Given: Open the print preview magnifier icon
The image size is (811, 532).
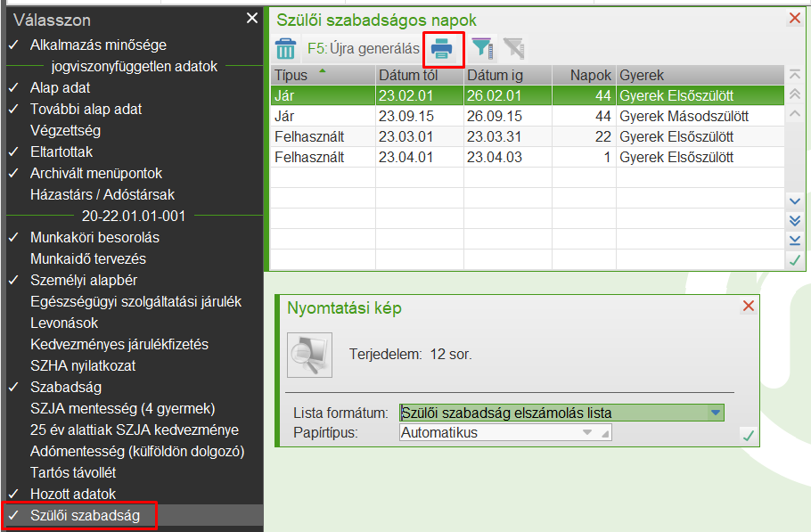Looking at the screenshot, I should coord(309,355).
